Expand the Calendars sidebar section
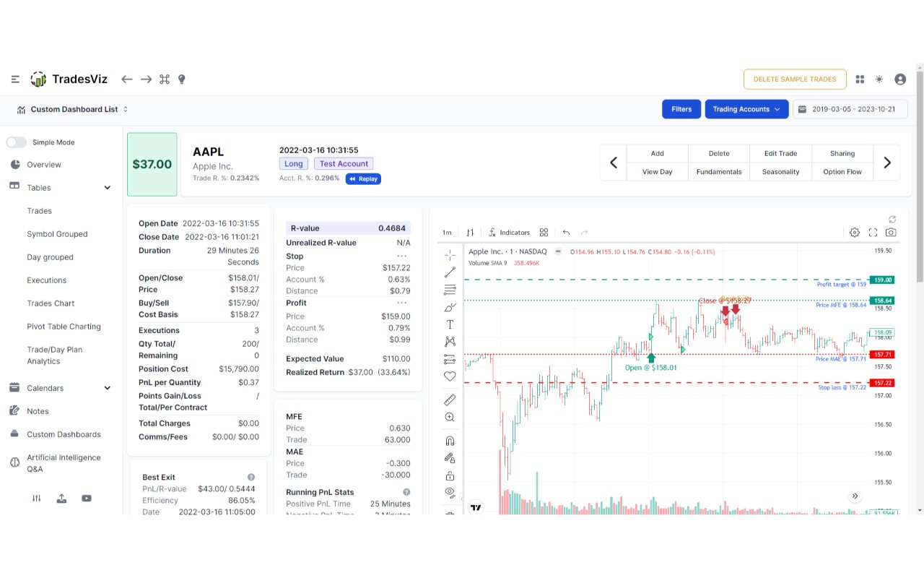924x578 pixels. (x=108, y=388)
